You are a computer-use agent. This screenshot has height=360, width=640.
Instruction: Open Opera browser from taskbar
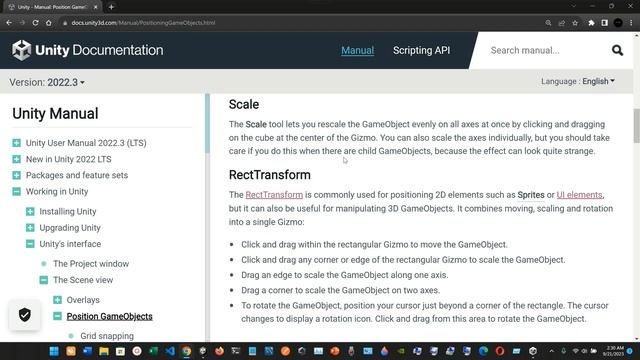(x=500, y=351)
